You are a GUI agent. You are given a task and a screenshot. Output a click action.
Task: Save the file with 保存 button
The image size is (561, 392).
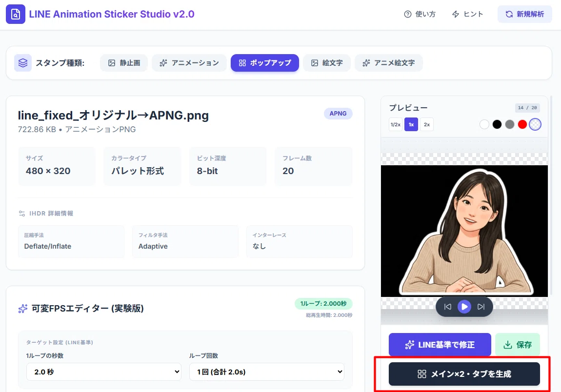point(518,345)
